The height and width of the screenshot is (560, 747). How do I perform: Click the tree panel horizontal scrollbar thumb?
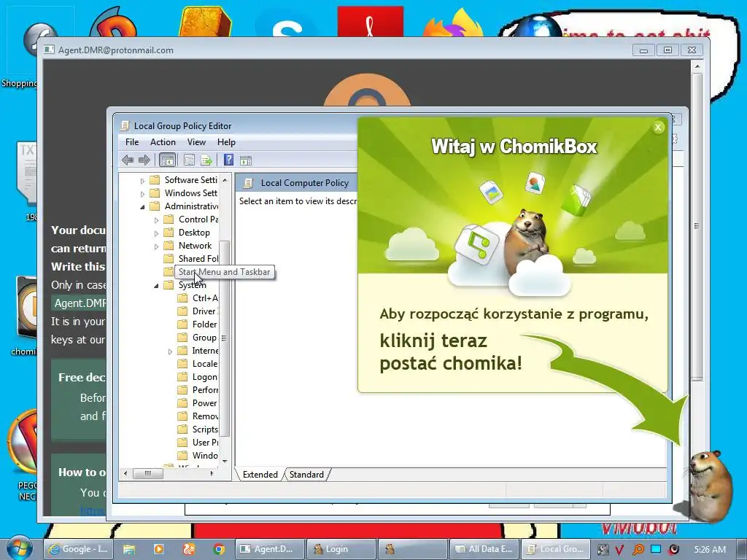[147, 473]
